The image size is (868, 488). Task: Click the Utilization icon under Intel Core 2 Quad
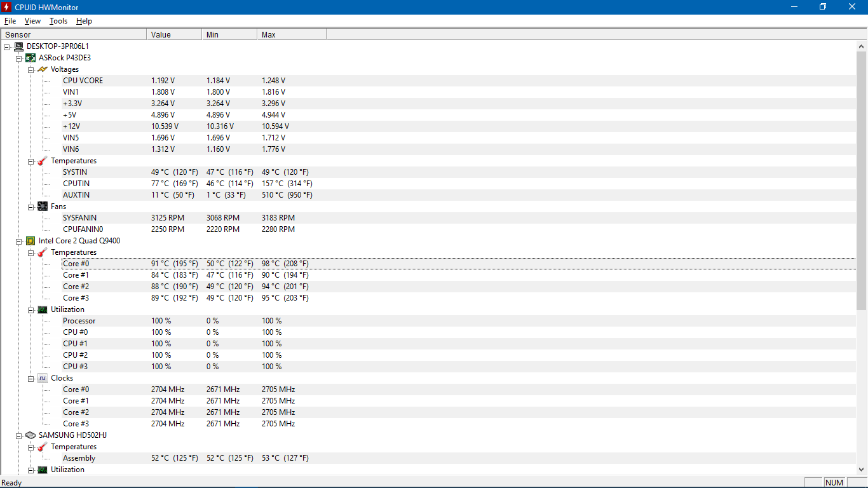pyautogui.click(x=43, y=309)
